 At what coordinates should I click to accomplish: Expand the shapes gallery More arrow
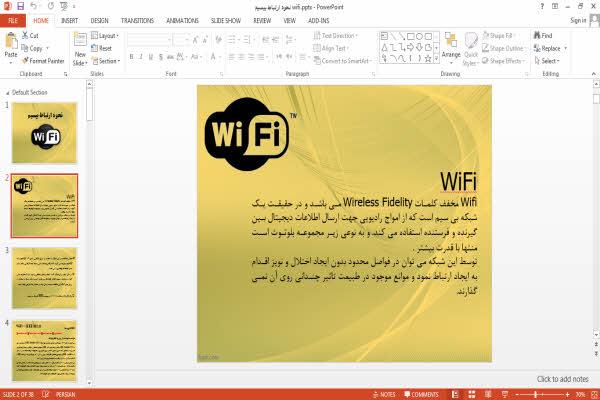(x=436, y=58)
